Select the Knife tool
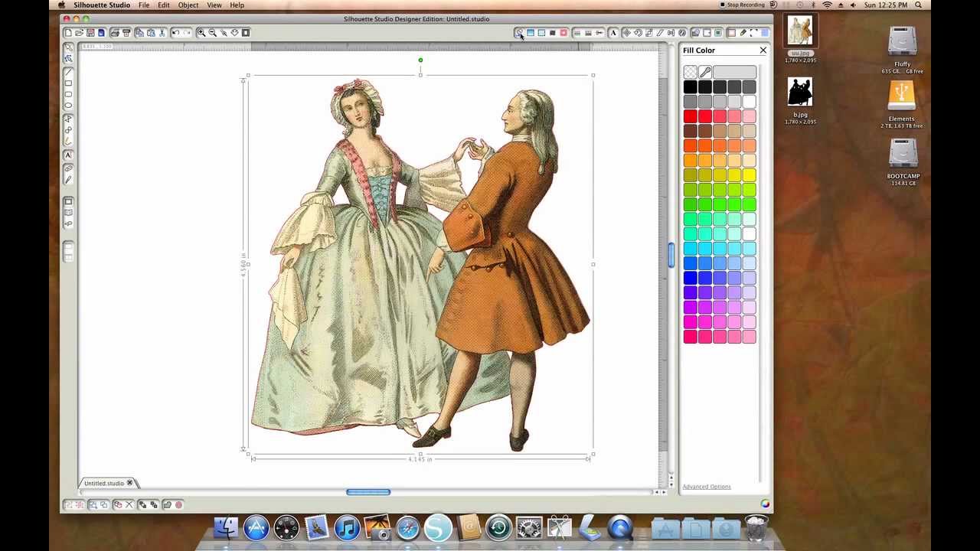 (x=68, y=179)
